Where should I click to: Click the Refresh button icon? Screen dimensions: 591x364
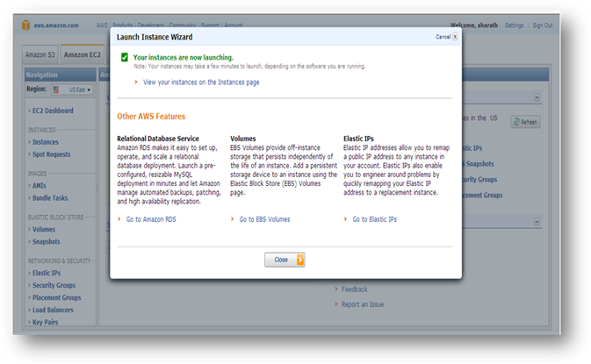tap(518, 122)
